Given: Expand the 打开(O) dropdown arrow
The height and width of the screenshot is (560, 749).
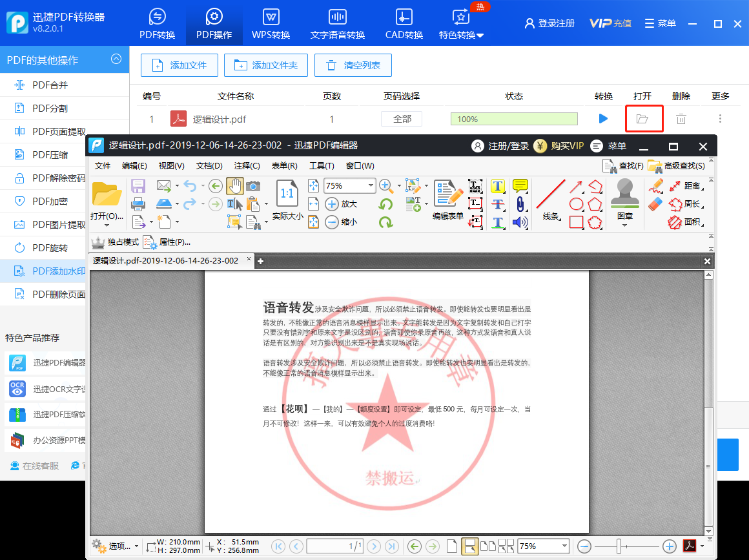Looking at the screenshot, I should click(x=107, y=225).
